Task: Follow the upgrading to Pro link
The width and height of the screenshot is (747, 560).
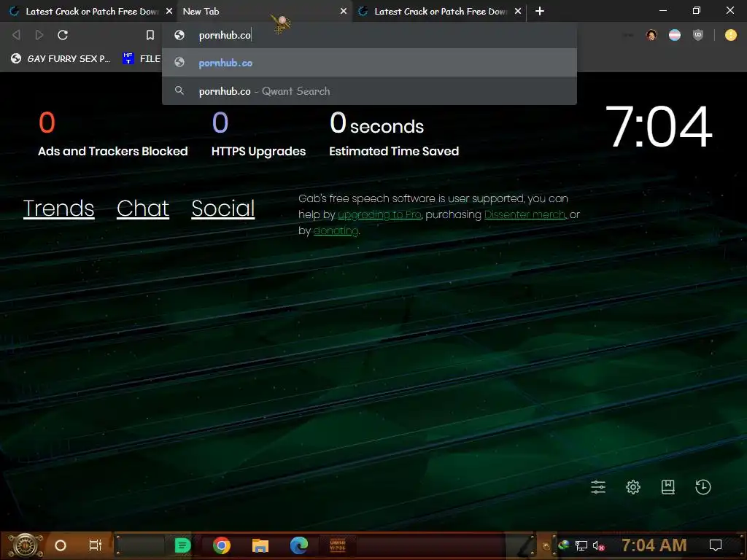Action: point(379,215)
